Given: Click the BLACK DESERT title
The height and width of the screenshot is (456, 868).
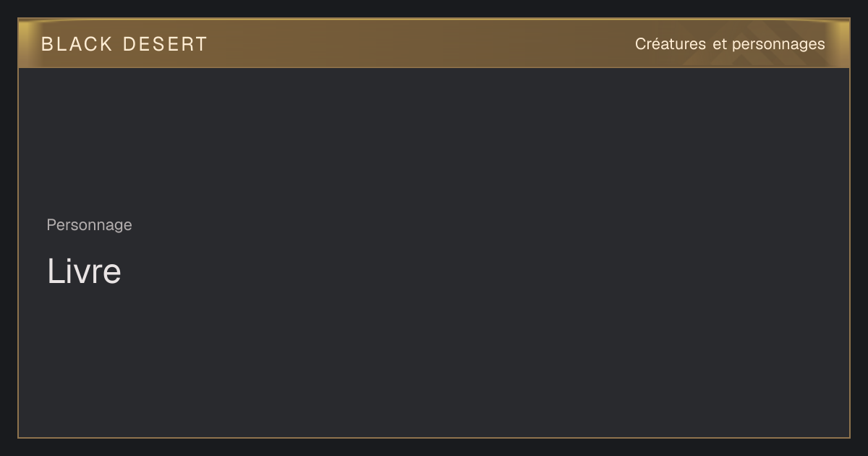Looking at the screenshot, I should pos(124,44).
